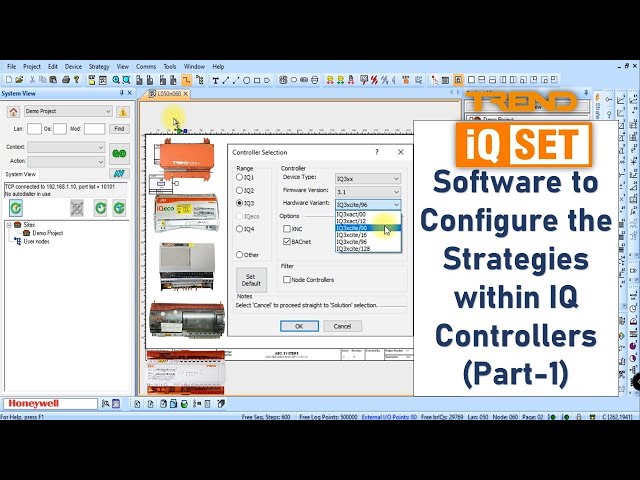The image size is (640, 480).
Task: Select the IQ4 range radio button
Action: tap(240, 229)
